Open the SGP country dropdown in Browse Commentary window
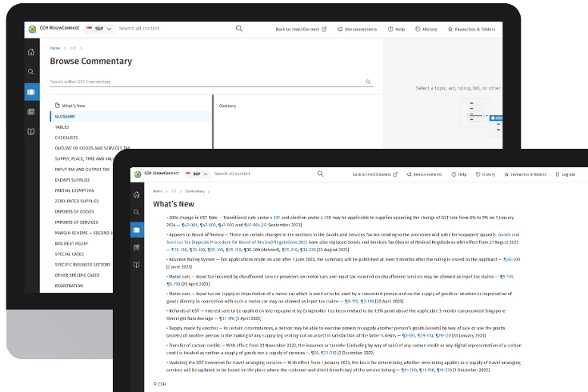588x392 pixels. point(99,30)
